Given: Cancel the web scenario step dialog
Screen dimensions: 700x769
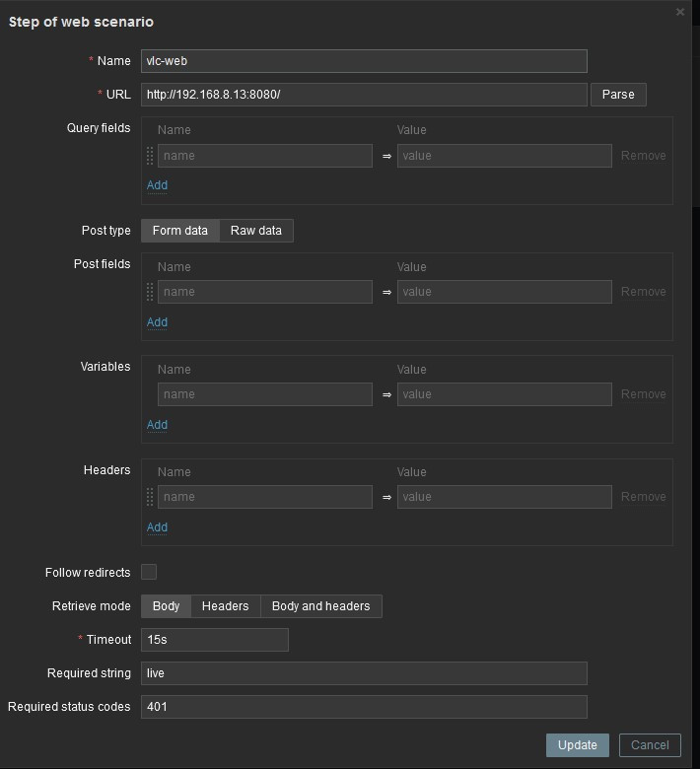Looking at the screenshot, I should point(650,745).
